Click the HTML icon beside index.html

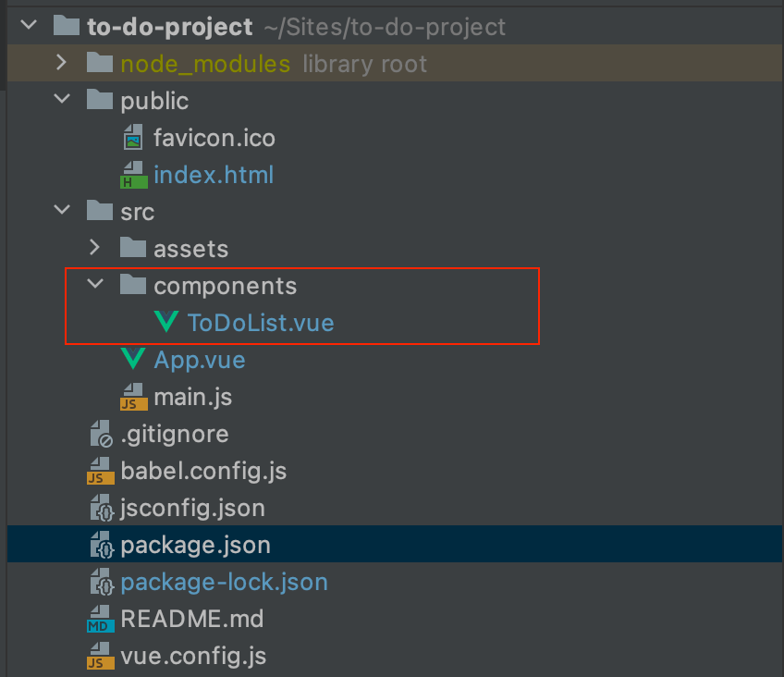point(134,174)
